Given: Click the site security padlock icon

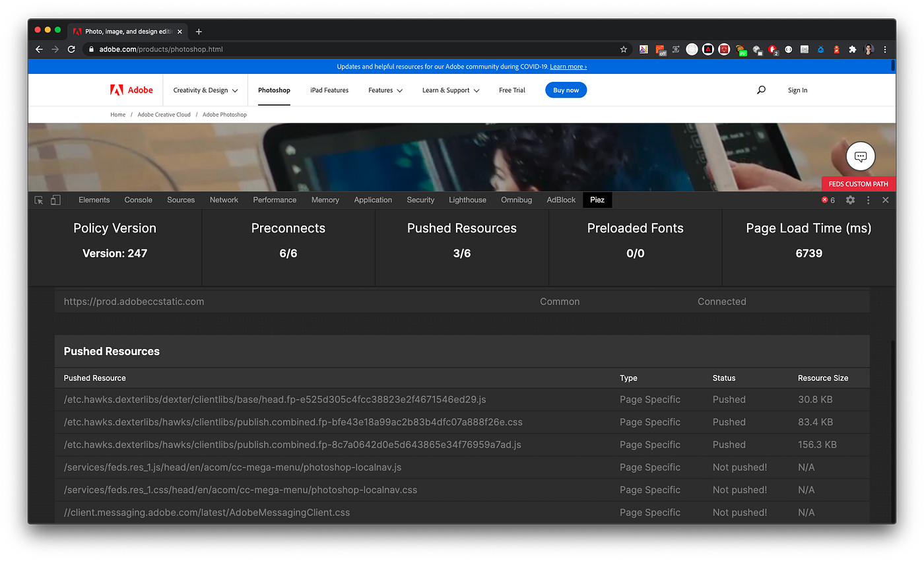Looking at the screenshot, I should [90, 49].
